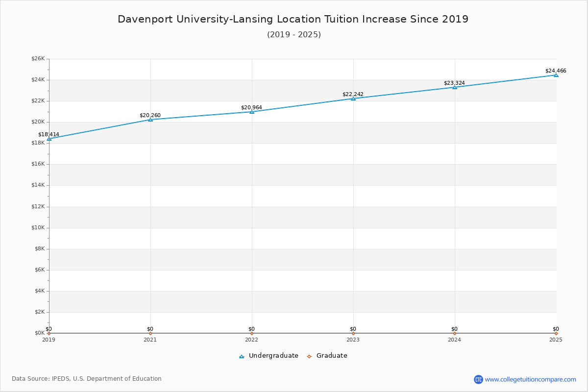Screen dimensions: 588x392
Task: Click the 2024 graduate diamond marker
Action: point(455,333)
